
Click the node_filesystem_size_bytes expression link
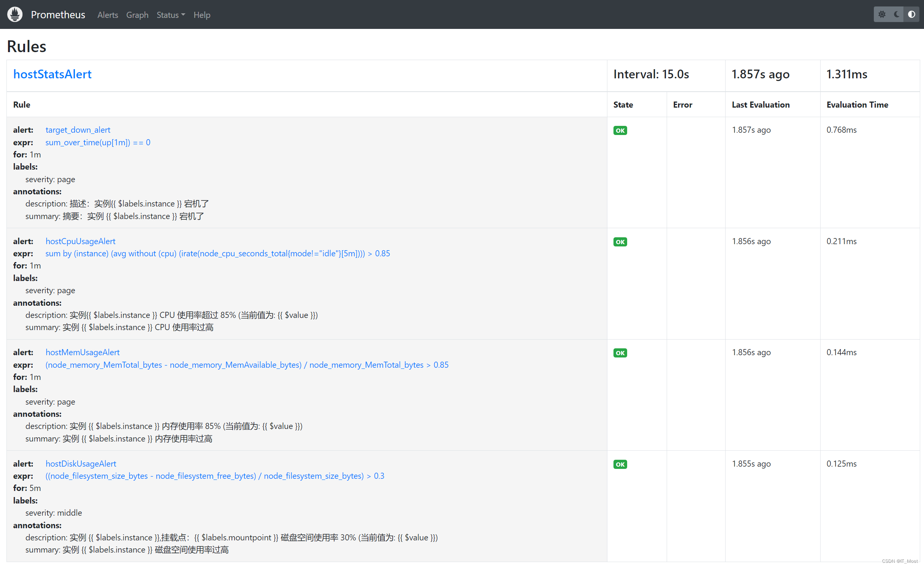pos(215,476)
